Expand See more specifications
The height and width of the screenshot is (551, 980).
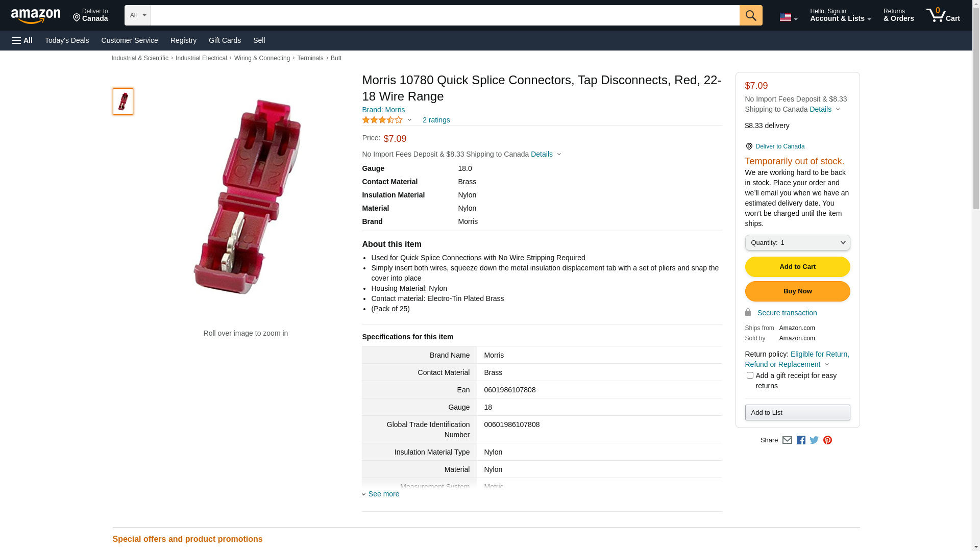(383, 494)
